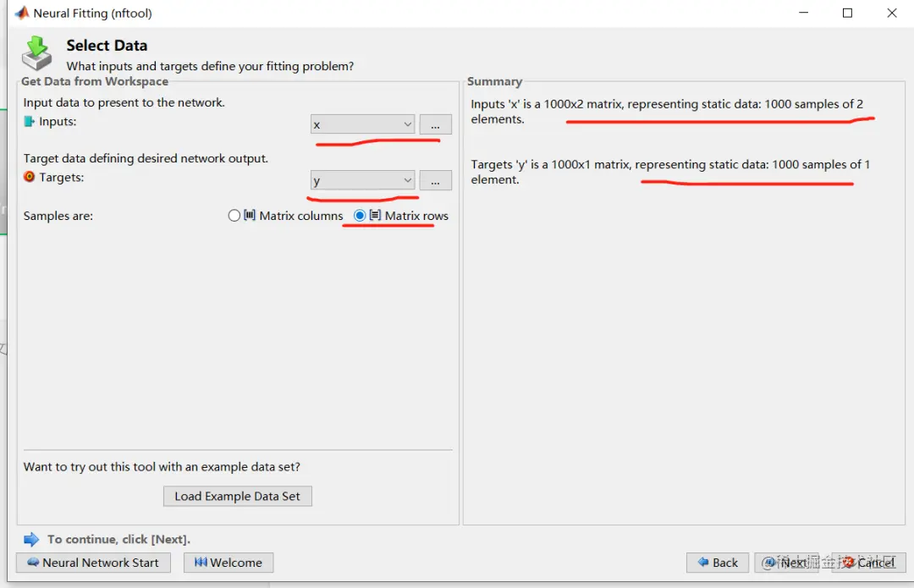
Task: Open the Inputs dropdown showing x
Action: tap(362, 124)
